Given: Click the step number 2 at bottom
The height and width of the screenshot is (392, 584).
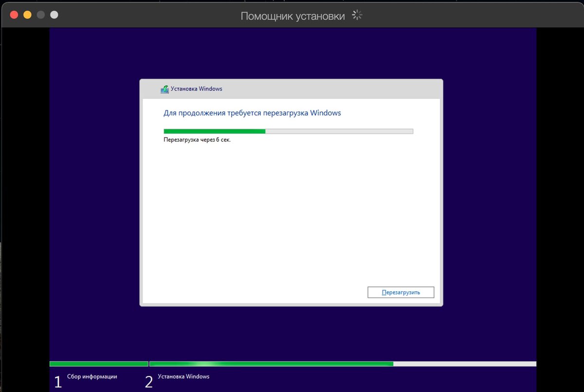Looking at the screenshot, I should click(x=149, y=382).
